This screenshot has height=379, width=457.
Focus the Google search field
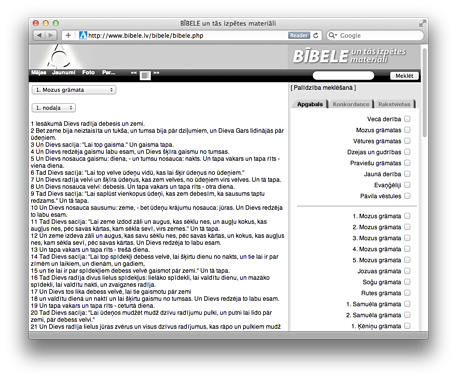pos(375,35)
